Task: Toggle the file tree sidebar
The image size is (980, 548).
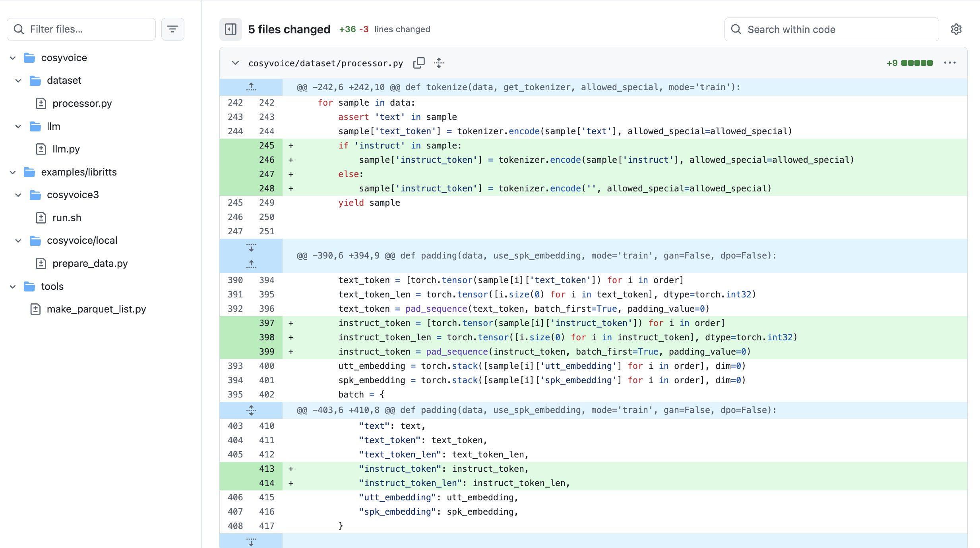Action: point(230,29)
